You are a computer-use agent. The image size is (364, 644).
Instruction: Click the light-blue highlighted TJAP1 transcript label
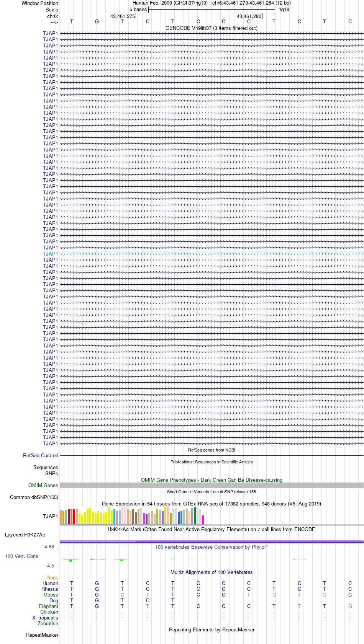point(51,254)
